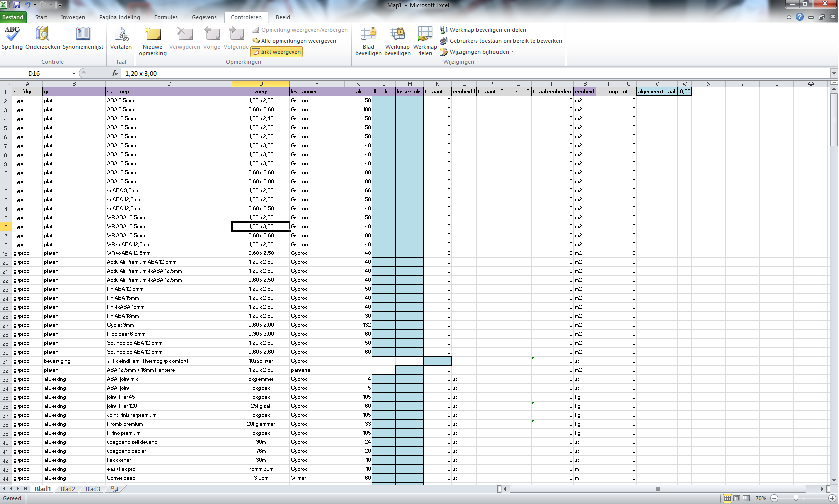
Task: Expand the formula bar
Action: 834,73
